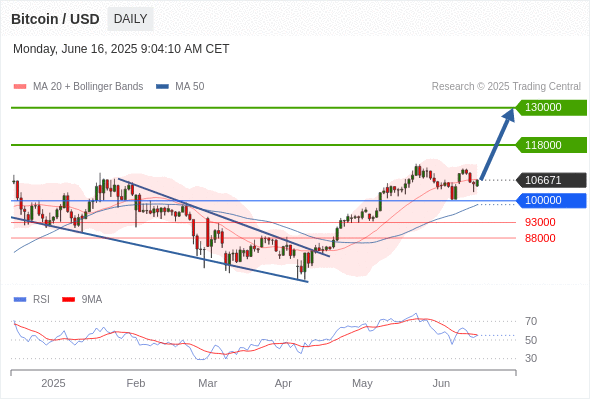Click the green 118000 price tag

pos(551,145)
